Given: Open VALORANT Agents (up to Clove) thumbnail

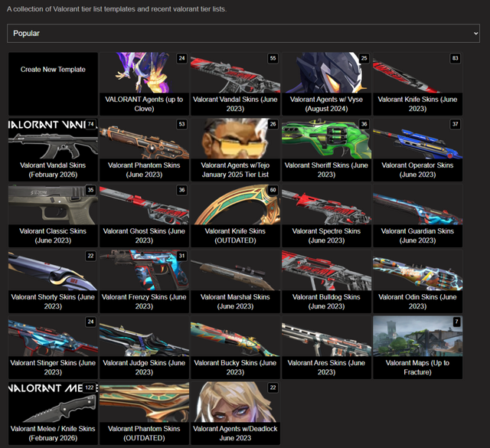Looking at the screenshot, I should [x=144, y=73].
